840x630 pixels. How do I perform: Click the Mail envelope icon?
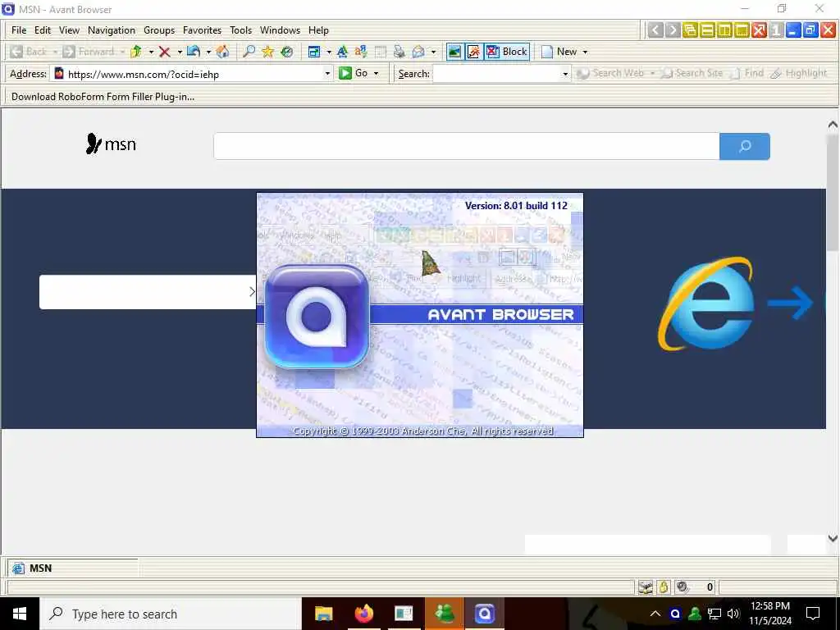pos(418,52)
